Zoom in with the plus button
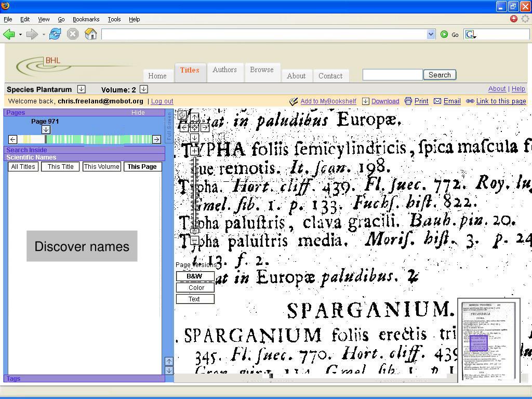 194,151
